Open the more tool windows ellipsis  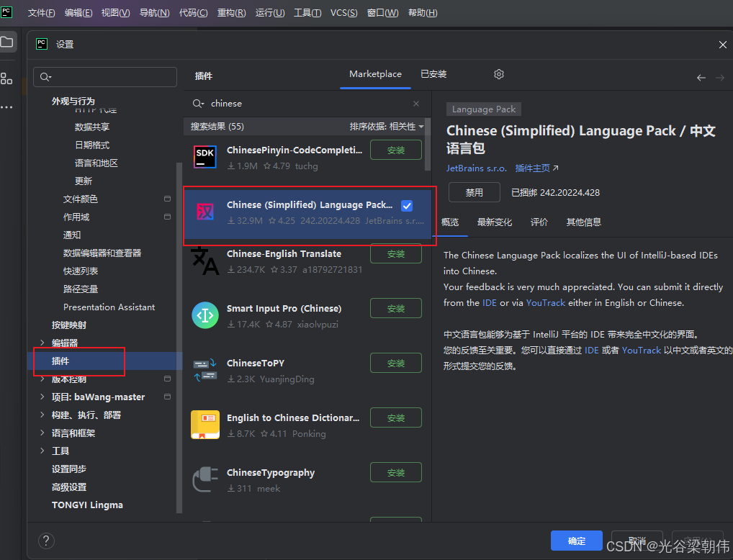[6, 107]
